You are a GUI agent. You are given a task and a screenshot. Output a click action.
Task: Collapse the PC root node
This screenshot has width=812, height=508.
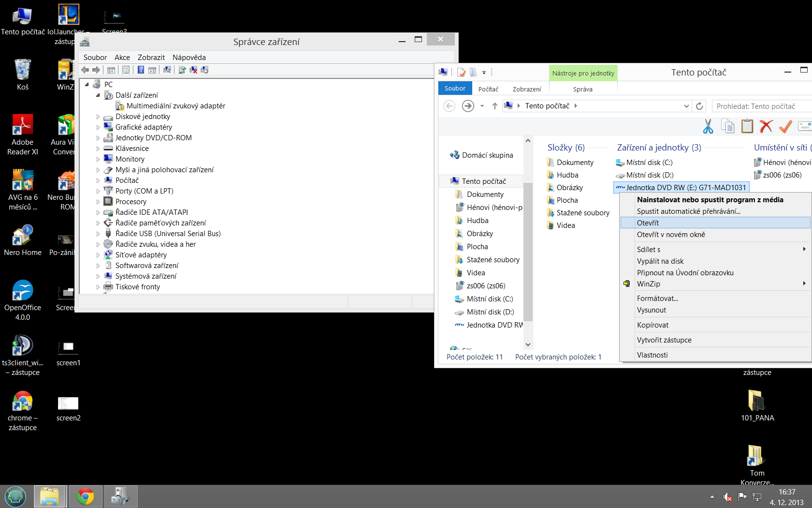(x=87, y=85)
